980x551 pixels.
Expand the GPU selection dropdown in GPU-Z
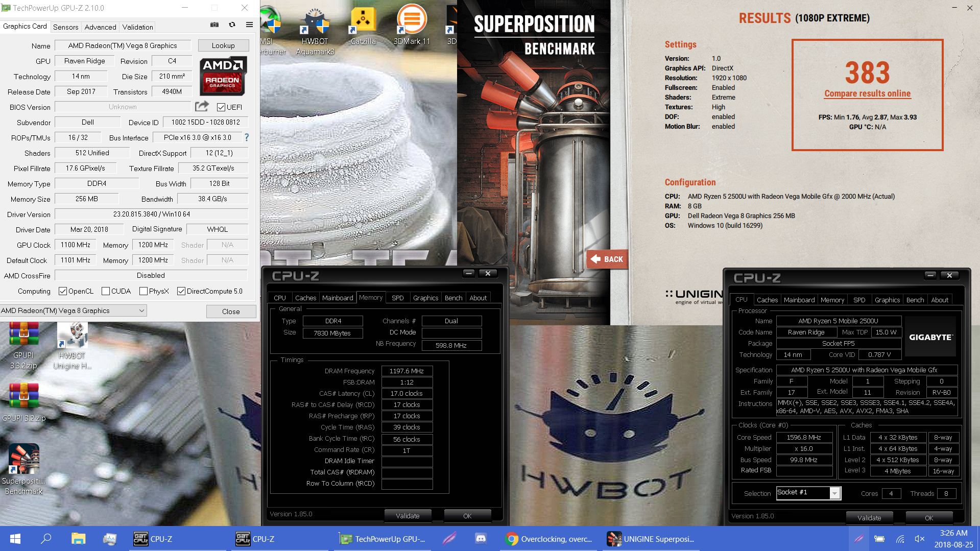[141, 310]
